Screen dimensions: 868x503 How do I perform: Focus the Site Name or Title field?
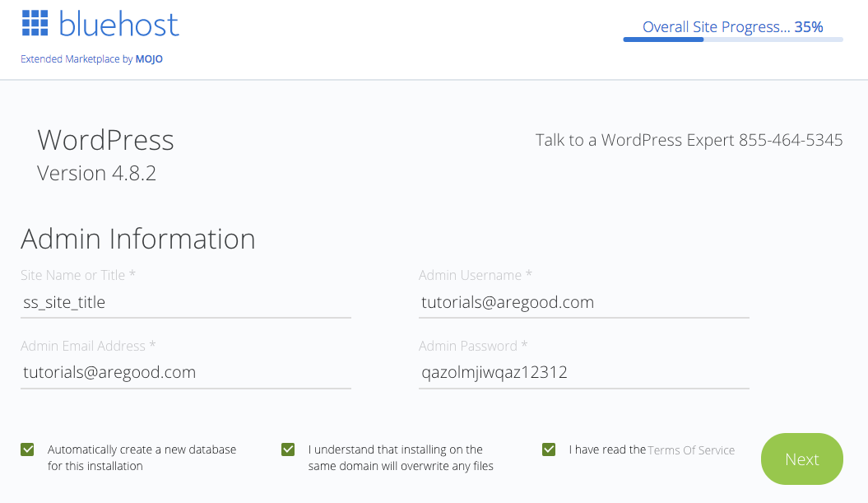click(x=185, y=302)
